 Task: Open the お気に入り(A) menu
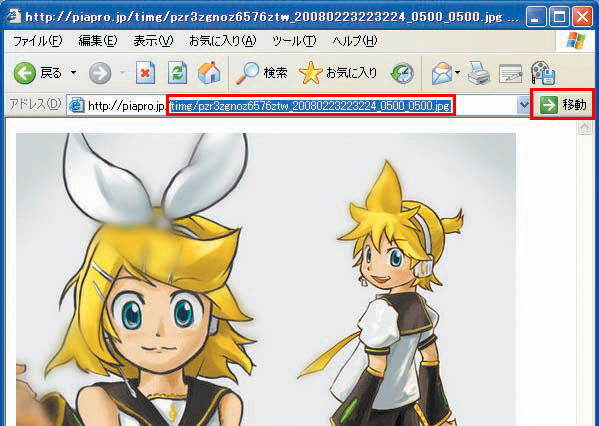point(223,40)
